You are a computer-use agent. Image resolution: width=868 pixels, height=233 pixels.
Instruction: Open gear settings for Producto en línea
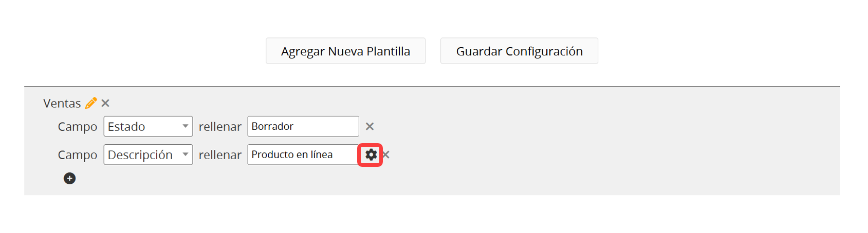pyautogui.click(x=371, y=154)
